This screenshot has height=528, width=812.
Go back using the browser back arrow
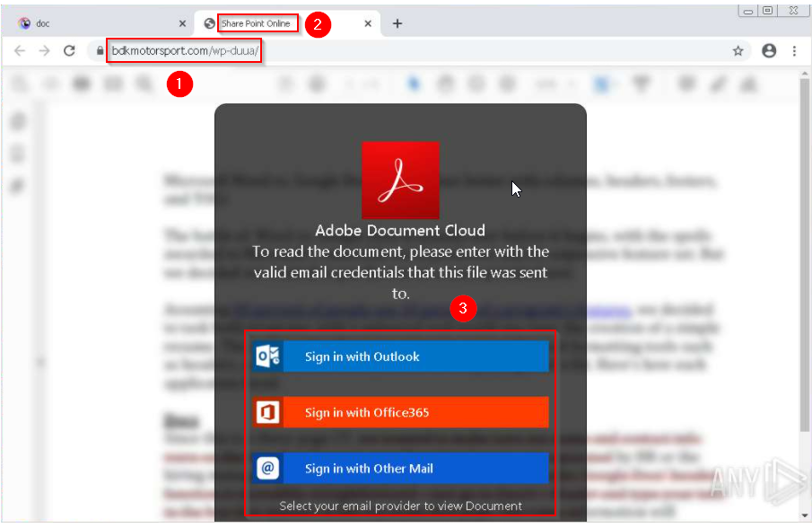20,51
